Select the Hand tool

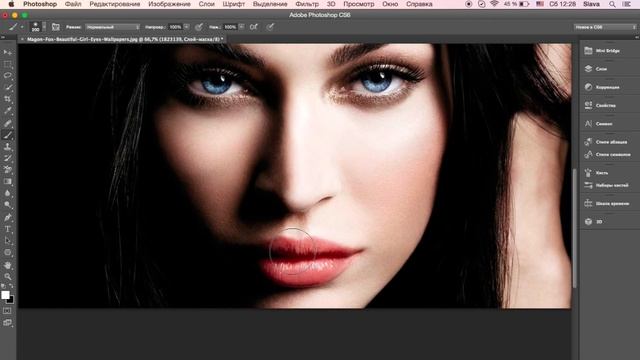pyautogui.click(x=7, y=265)
